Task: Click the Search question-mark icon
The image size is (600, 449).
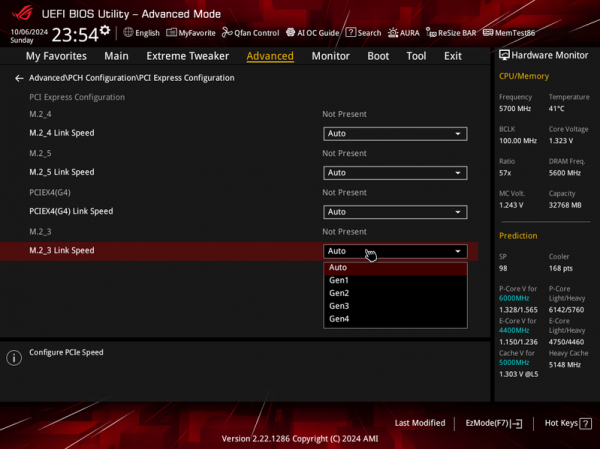Action: point(351,33)
